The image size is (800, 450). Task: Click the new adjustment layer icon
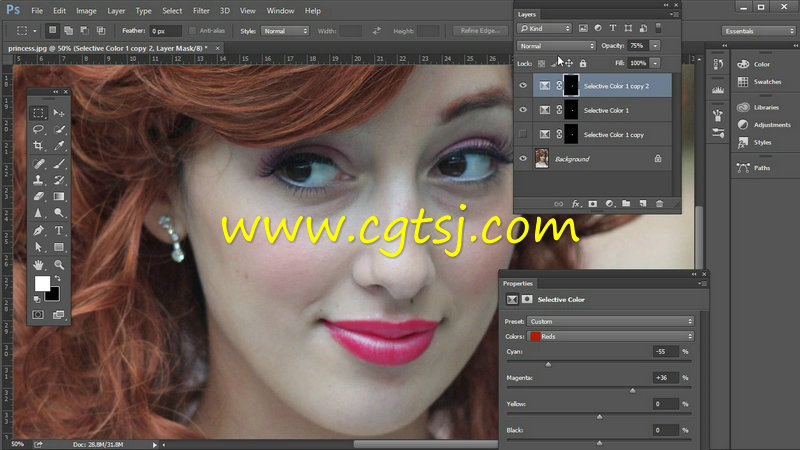(x=609, y=204)
